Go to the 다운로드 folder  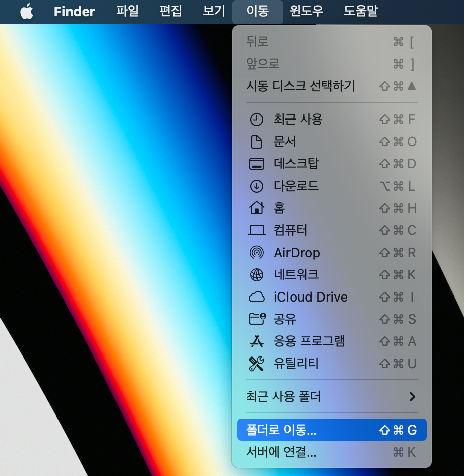coord(331,186)
